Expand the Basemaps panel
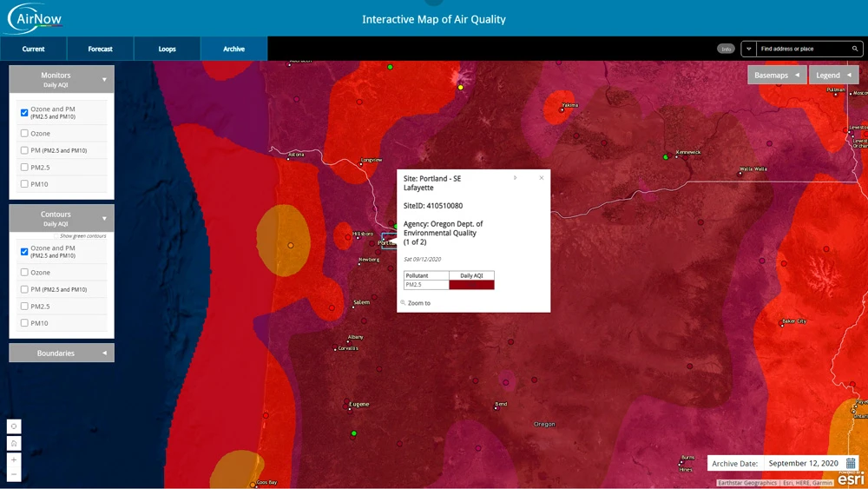The image size is (868, 489). pyautogui.click(x=777, y=76)
